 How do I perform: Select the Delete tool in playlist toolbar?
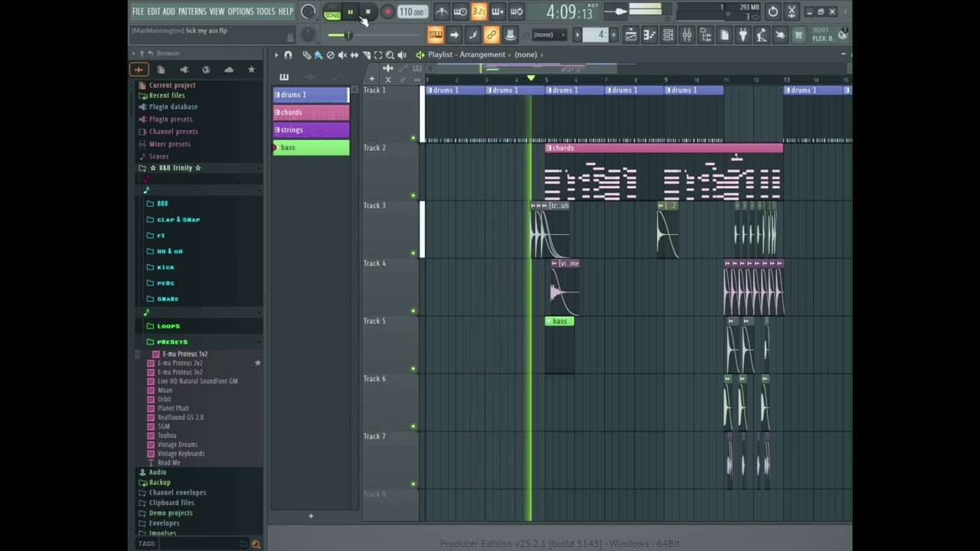(331, 55)
